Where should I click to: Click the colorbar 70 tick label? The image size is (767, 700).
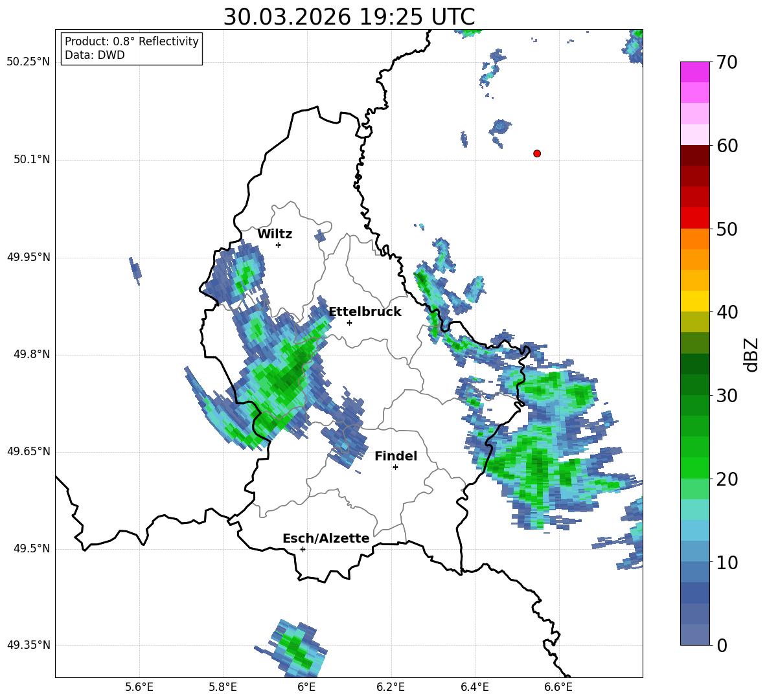click(727, 63)
